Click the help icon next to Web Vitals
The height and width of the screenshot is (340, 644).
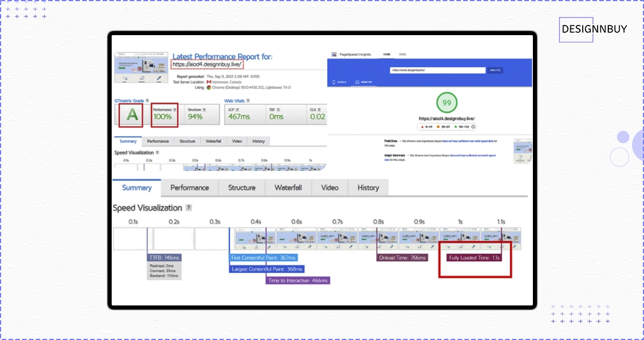pos(248,101)
